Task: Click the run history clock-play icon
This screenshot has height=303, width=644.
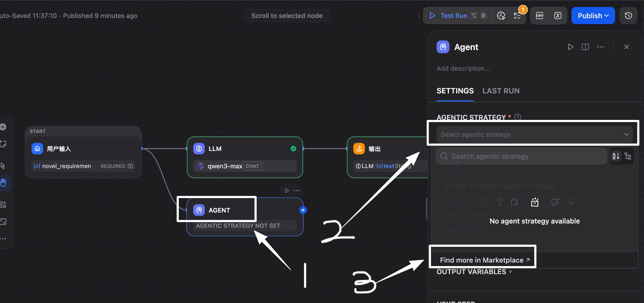Action: 501,16
